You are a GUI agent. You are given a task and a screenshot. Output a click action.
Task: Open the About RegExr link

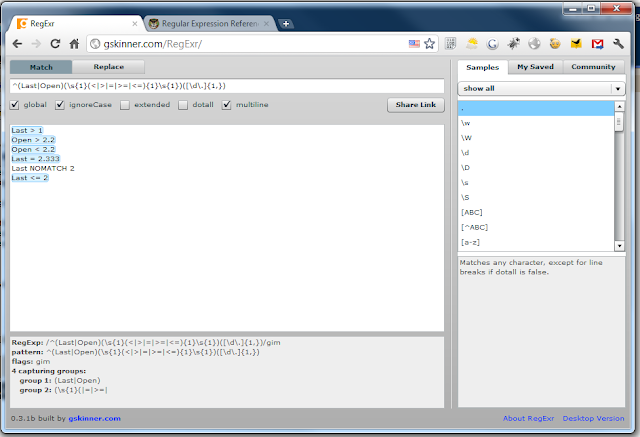tap(528, 418)
